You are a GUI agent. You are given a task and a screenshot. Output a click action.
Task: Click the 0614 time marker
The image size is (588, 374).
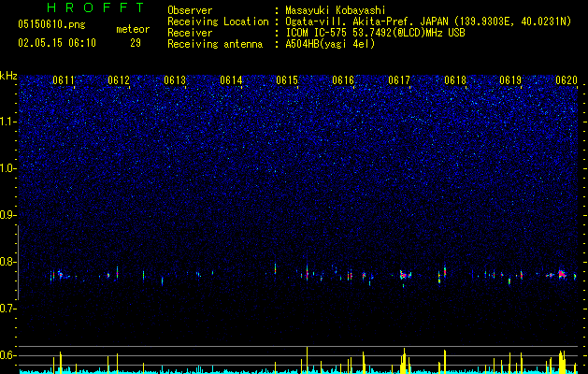tap(231, 80)
